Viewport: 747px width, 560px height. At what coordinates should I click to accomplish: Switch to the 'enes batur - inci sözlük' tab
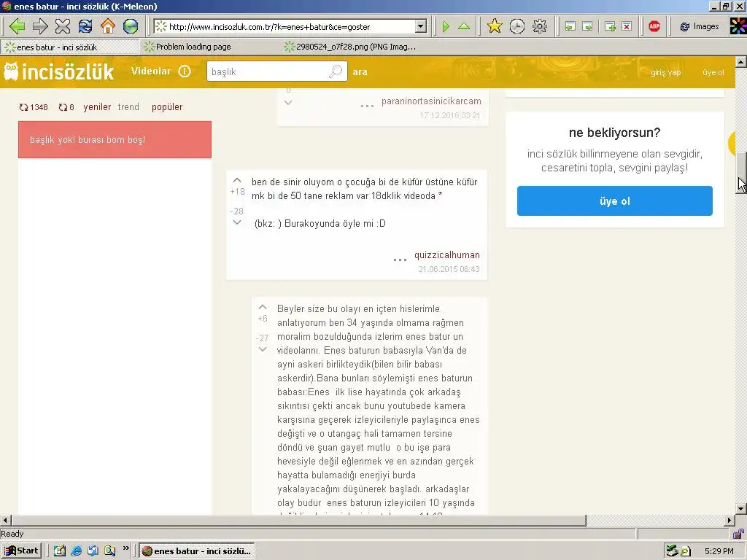point(71,47)
